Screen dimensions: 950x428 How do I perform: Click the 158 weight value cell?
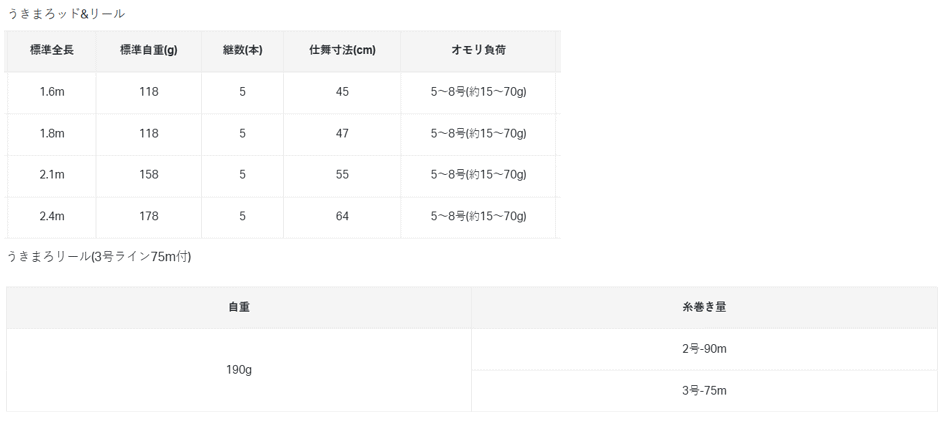[149, 175]
